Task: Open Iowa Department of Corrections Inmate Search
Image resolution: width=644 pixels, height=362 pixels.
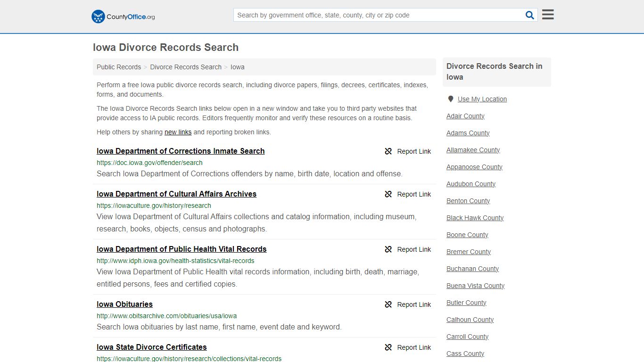Action: 181,151
